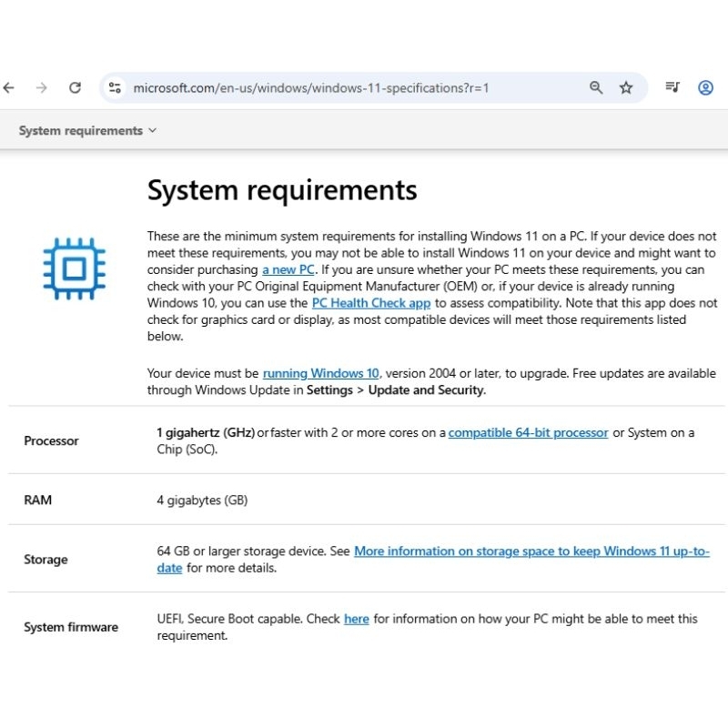The width and height of the screenshot is (728, 728).
Task: Click the "here" link in System firmware
Action: 356,619
